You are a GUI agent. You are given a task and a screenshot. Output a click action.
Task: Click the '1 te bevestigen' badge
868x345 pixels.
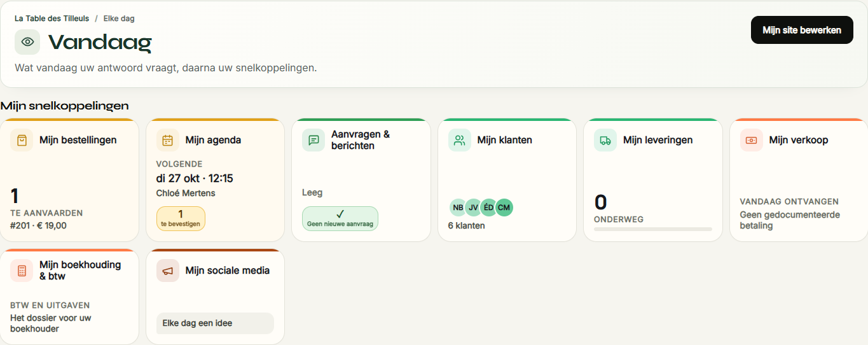[181, 218]
